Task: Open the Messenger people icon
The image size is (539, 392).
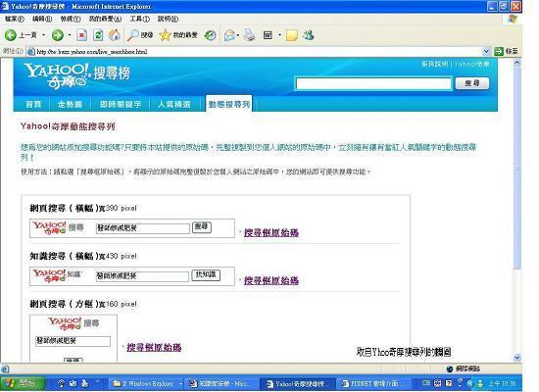Action: point(309,35)
